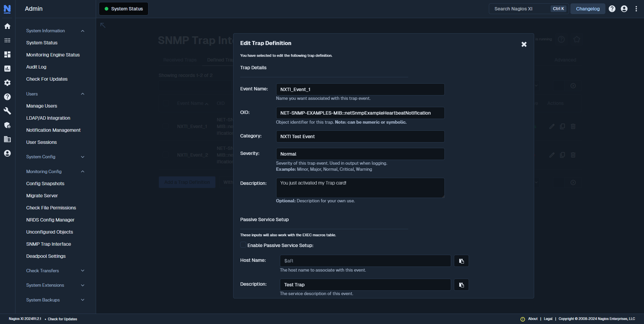Image resolution: width=644 pixels, height=324 pixels.
Task: Open the three-dot more options menu
Action: point(636,9)
